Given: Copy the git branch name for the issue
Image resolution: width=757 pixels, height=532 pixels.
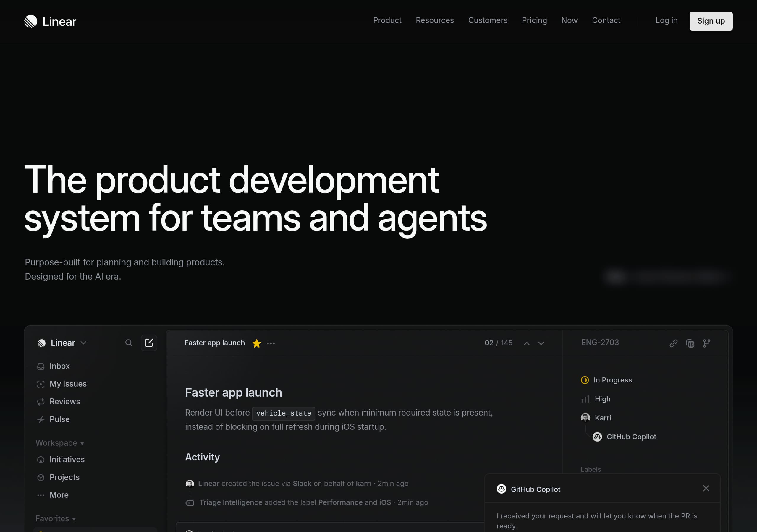Looking at the screenshot, I should click(x=707, y=343).
